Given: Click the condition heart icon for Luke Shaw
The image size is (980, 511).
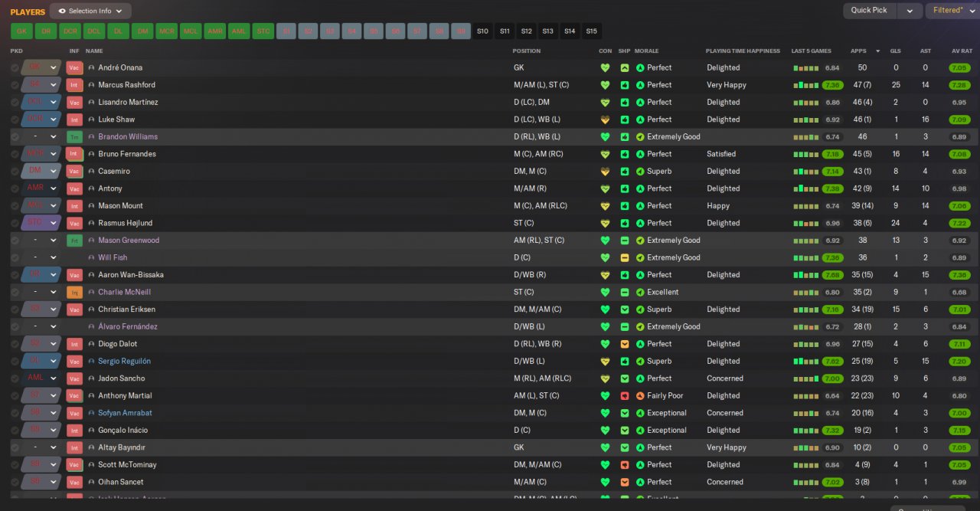Looking at the screenshot, I should click(605, 120).
